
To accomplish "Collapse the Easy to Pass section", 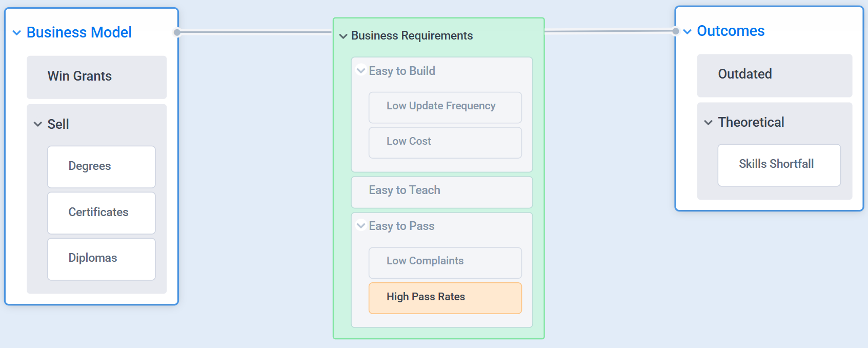I will (x=361, y=226).
